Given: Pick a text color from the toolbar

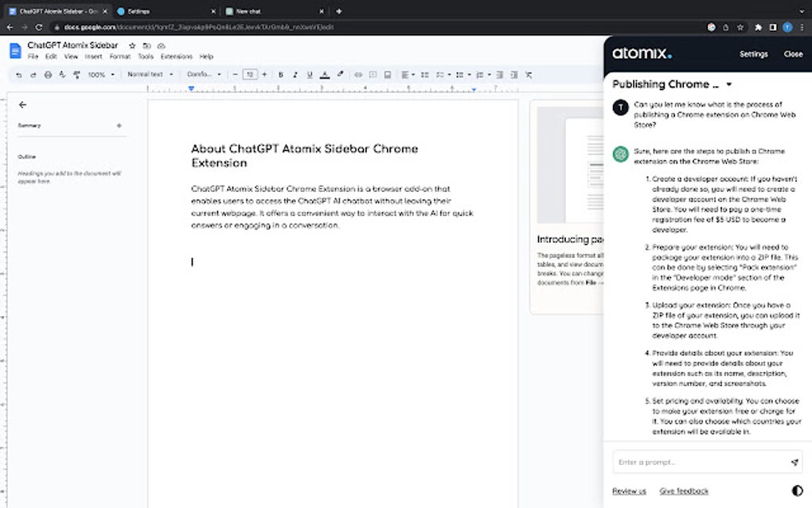Looking at the screenshot, I should pyautogui.click(x=322, y=74).
